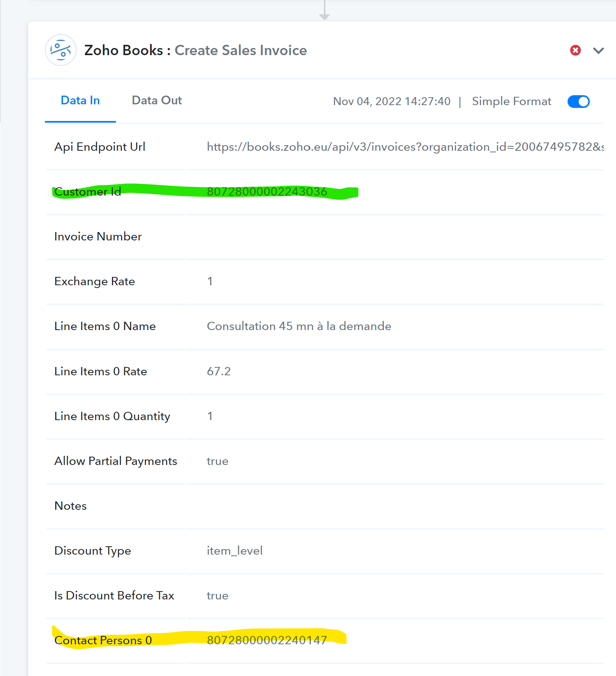This screenshot has height=676, width=616.
Task: Click the Zoho Books : Create Sales Invoice title
Action: [196, 50]
